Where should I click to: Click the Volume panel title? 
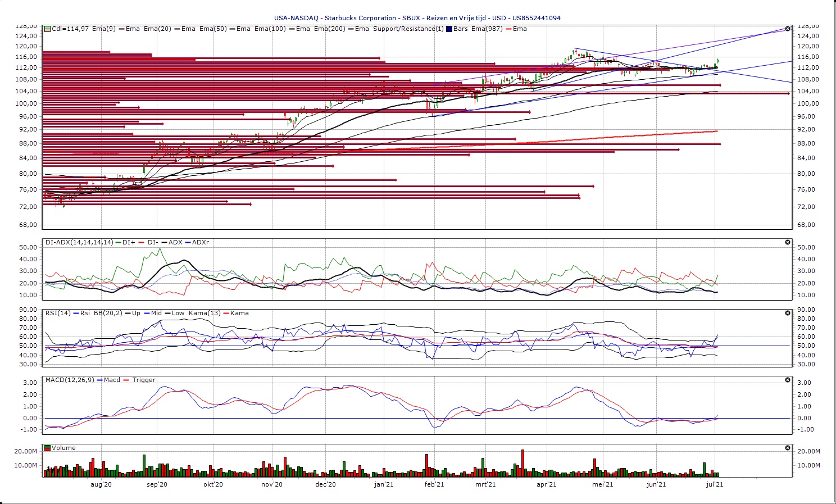63,448
